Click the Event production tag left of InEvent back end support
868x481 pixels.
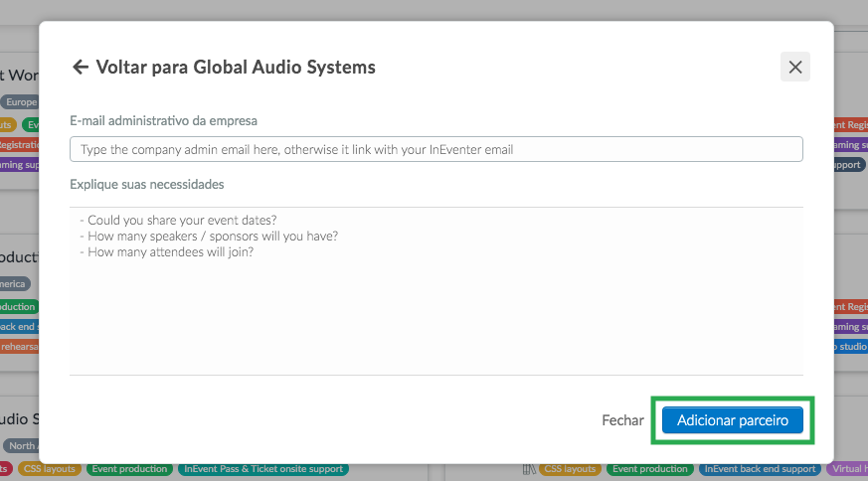pyautogui.click(x=650, y=469)
